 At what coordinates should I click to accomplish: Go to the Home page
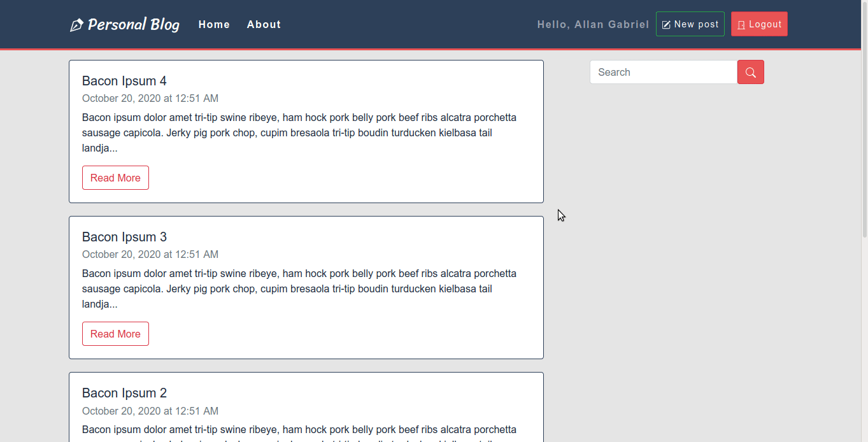214,25
